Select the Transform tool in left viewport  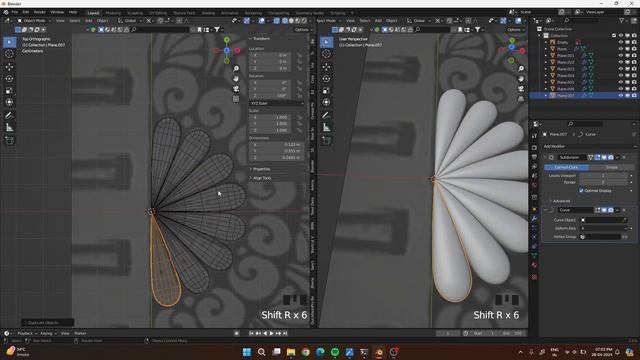click(x=9, y=102)
